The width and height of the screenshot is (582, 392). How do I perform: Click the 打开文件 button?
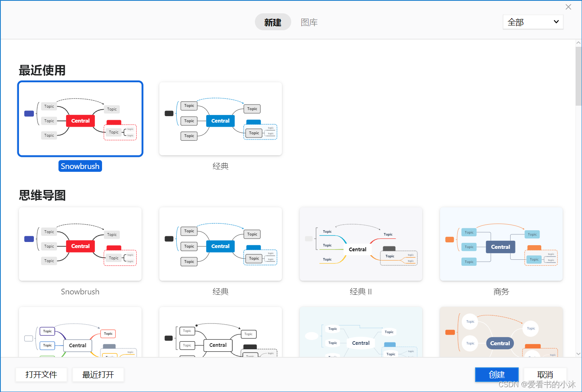tap(41, 375)
